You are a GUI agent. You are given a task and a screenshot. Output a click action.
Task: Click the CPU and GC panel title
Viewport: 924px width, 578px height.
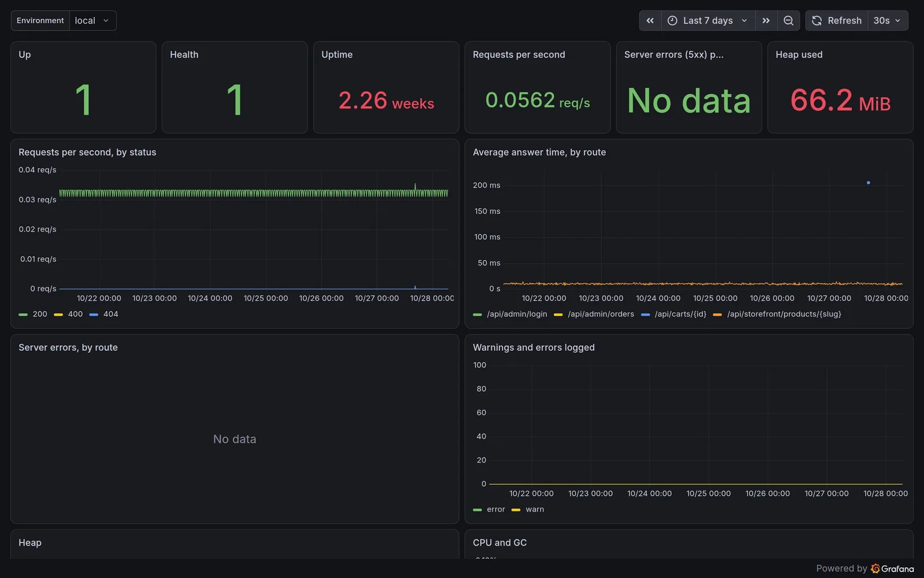pos(500,543)
